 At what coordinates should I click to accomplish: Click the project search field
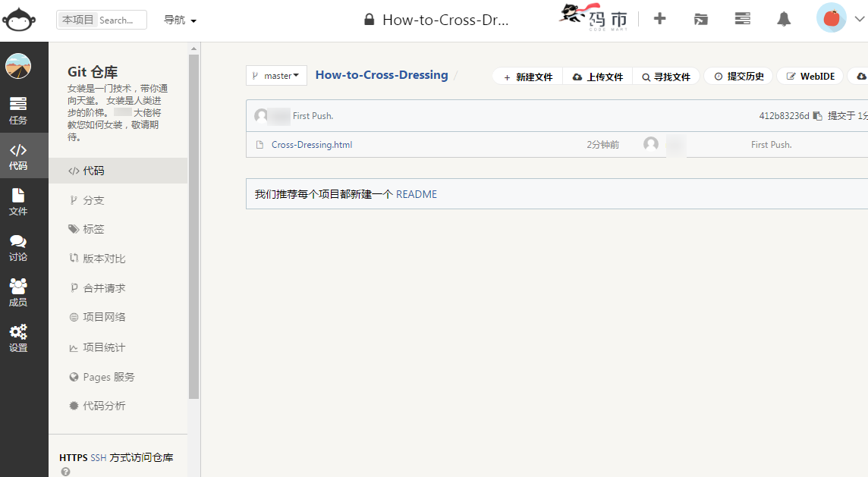coord(120,20)
